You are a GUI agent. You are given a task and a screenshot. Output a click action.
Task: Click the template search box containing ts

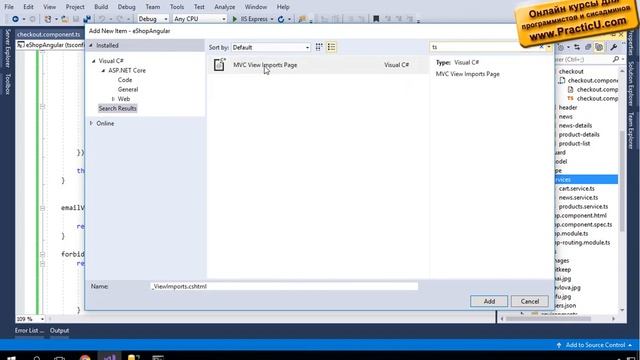(x=484, y=47)
